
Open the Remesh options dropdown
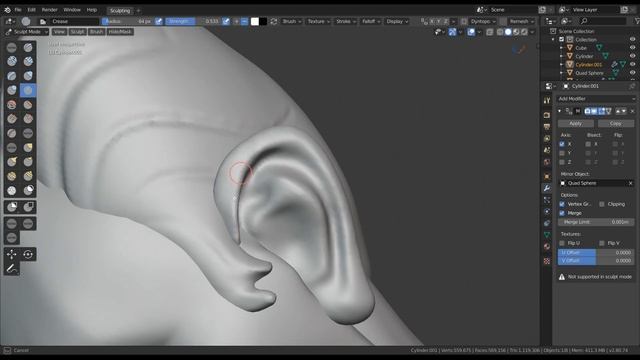[x=522, y=21]
